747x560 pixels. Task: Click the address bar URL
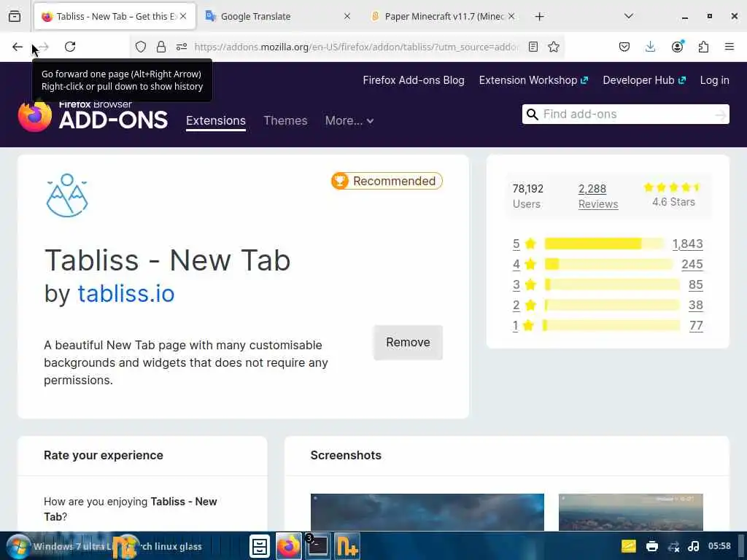[x=356, y=47]
